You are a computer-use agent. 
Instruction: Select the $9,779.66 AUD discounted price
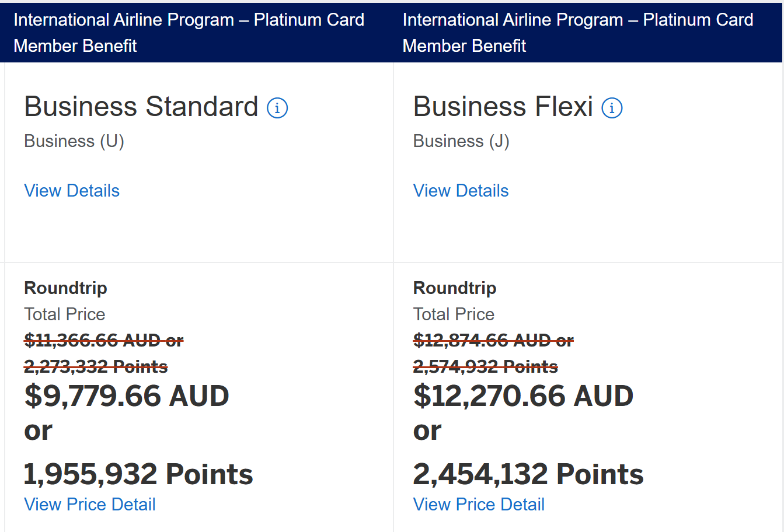(127, 396)
